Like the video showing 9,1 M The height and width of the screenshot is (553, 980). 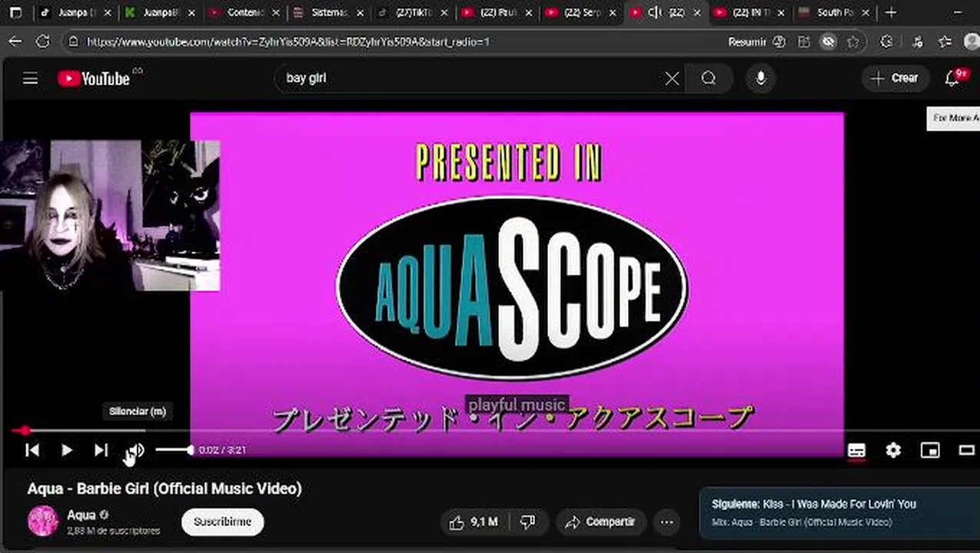coord(473,522)
